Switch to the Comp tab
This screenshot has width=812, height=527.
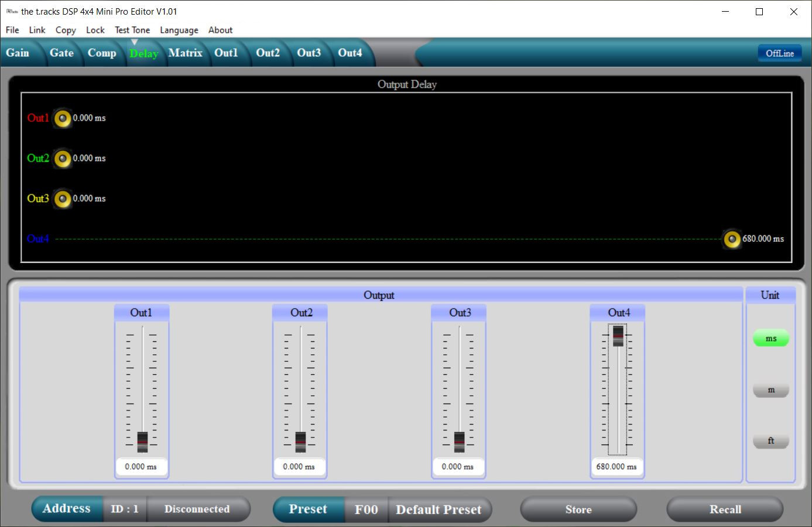click(x=102, y=53)
